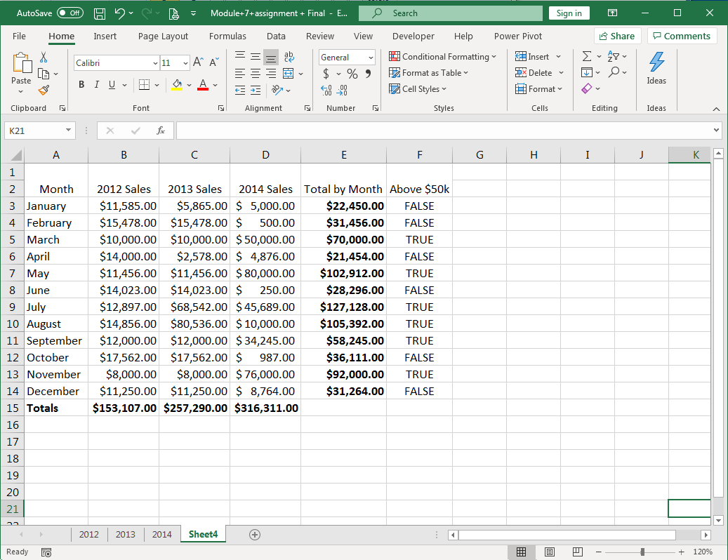Toggle underline formatting
Viewport: 728px width, 560px height.
(x=111, y=84)
